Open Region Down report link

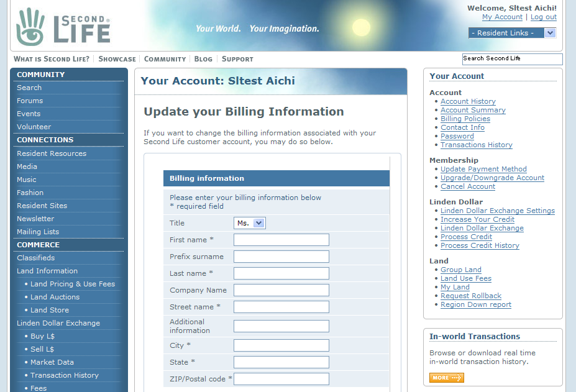[475, 304]
